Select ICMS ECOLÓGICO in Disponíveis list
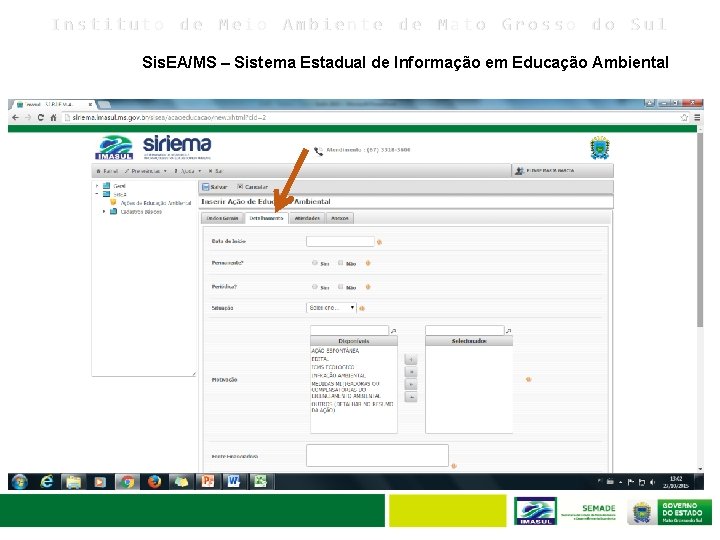Screen dimensions: 720x540 pyautogui.click(x=333, y=367)
